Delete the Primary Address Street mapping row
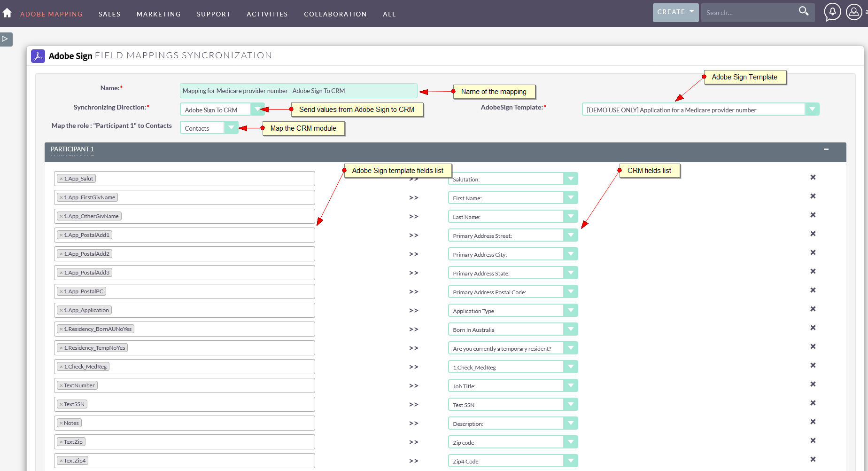868x471 pixels. pos(813,234)
